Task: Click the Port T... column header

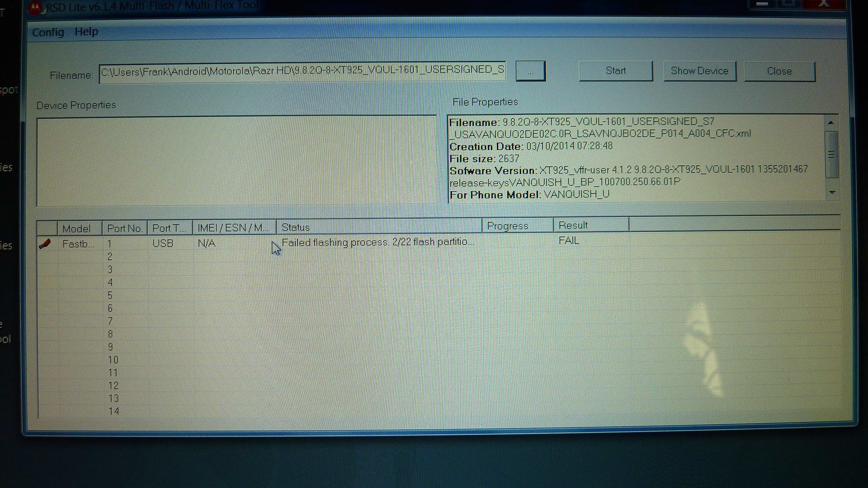Action: (170, 228)
